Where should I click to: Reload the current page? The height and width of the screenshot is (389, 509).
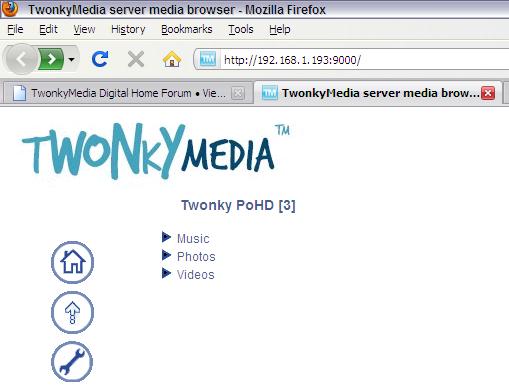tap(100, 59)
